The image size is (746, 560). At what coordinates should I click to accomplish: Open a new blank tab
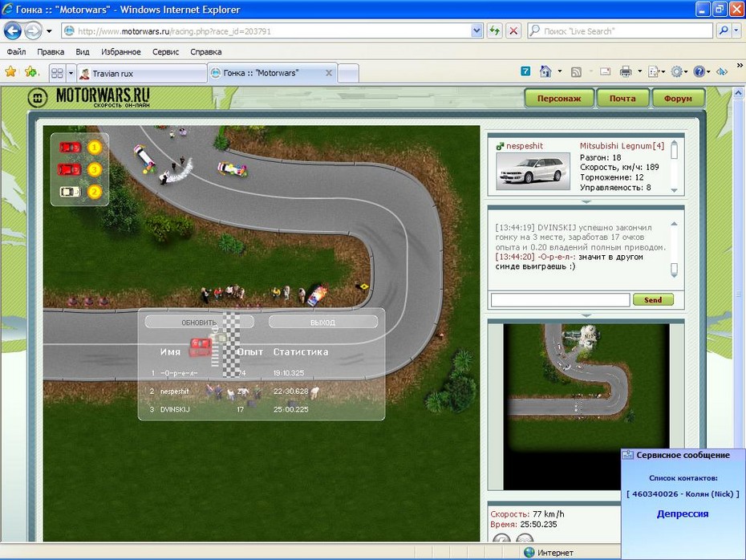tap(349, 73)
